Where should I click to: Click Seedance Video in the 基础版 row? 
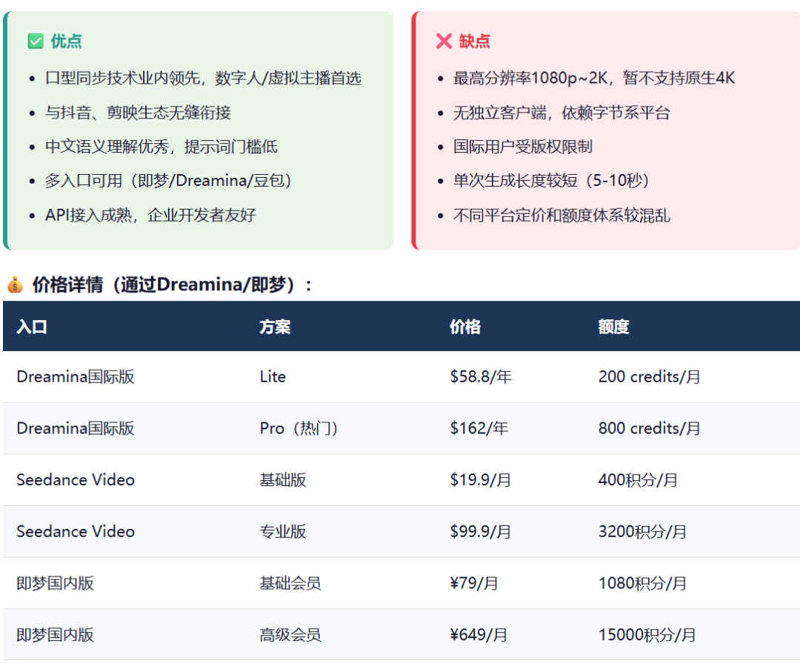76,479
